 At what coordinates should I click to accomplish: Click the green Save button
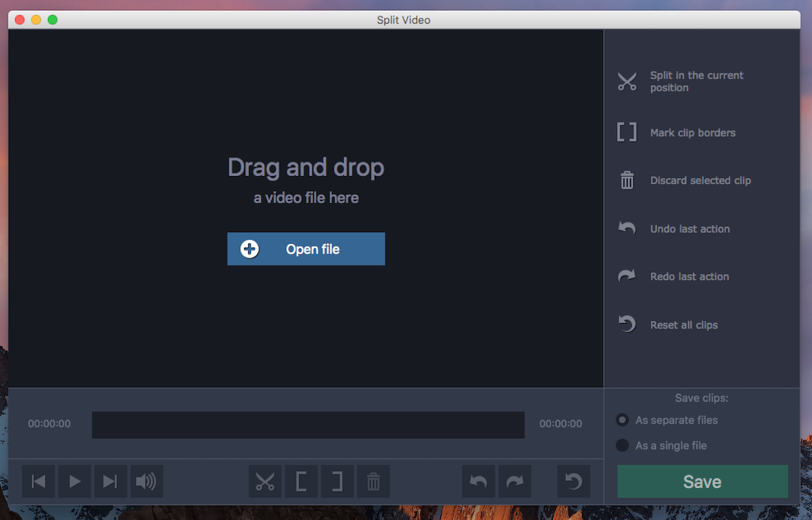[x=702, y=481]
